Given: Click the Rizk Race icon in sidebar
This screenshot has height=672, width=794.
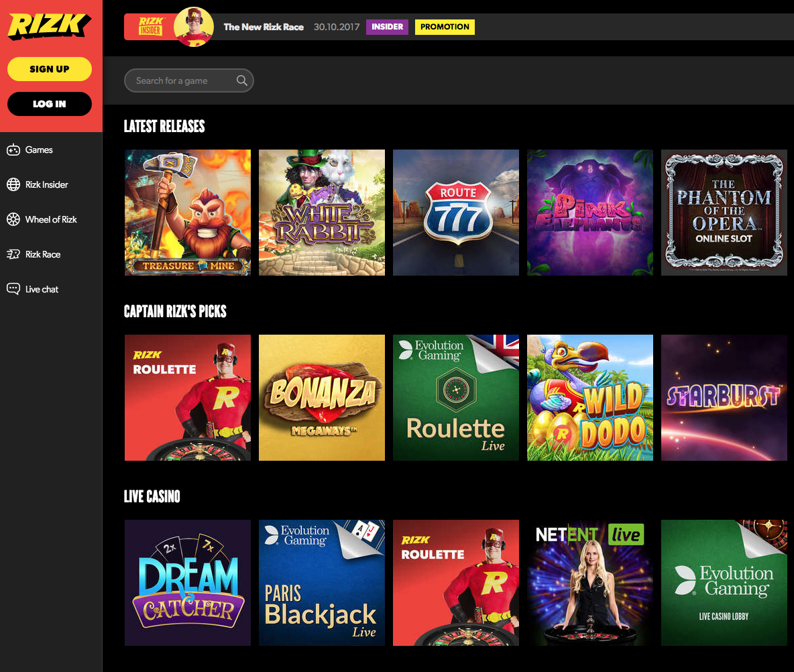Looking at the screenshot, I should 13,254.
